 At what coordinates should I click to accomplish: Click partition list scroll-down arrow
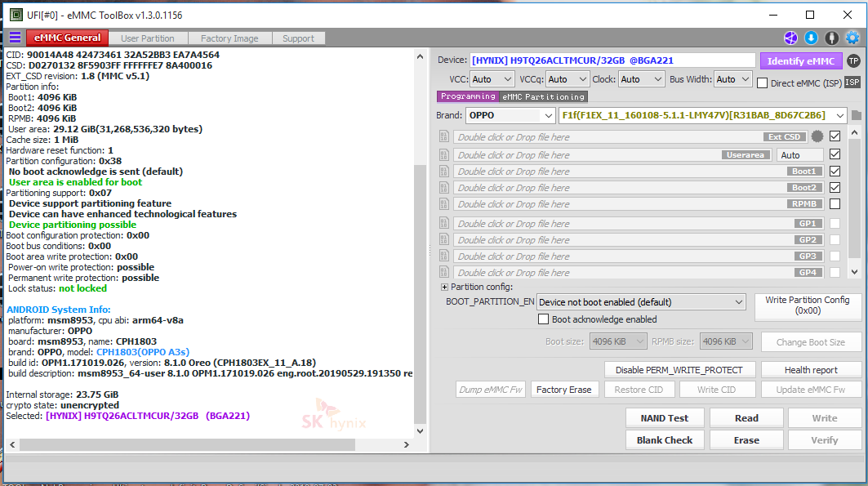pos(854,272)
